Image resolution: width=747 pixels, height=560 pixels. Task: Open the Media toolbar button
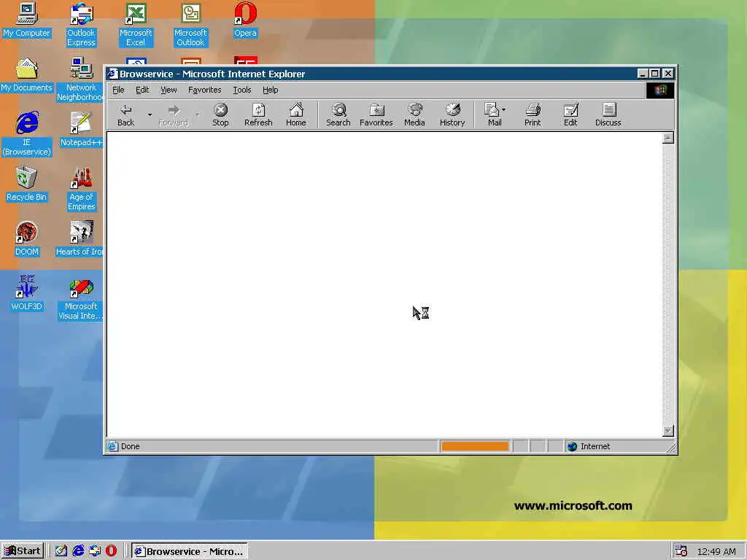tap(414, 115)
